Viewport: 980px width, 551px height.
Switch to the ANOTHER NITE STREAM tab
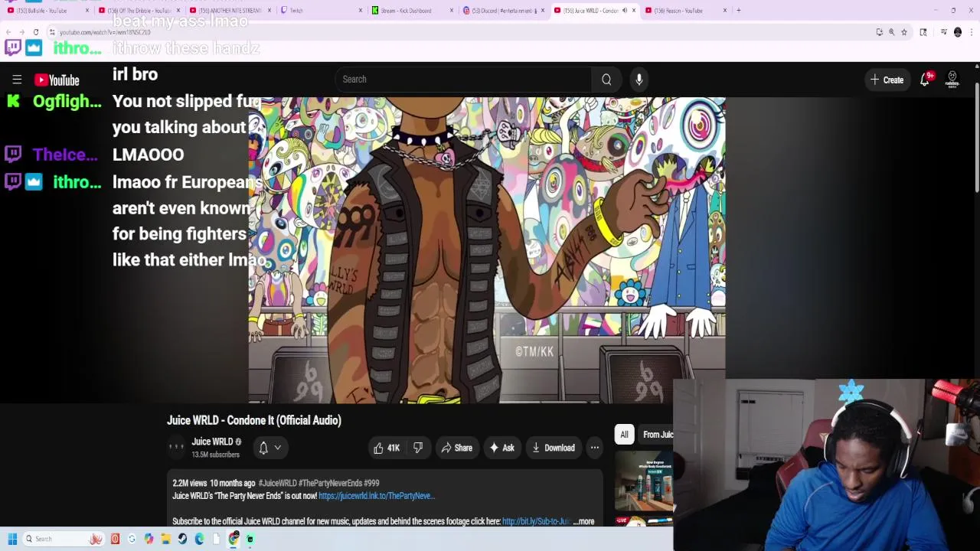pyautogui.click(x=229, y=10)
